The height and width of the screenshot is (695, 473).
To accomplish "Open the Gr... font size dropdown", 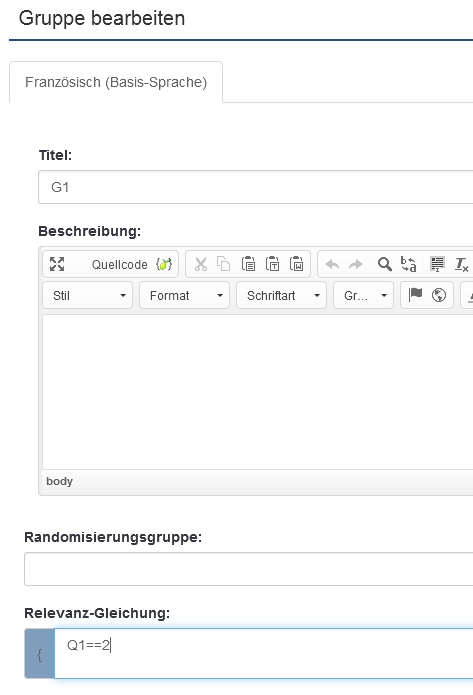I will [364, 295].
